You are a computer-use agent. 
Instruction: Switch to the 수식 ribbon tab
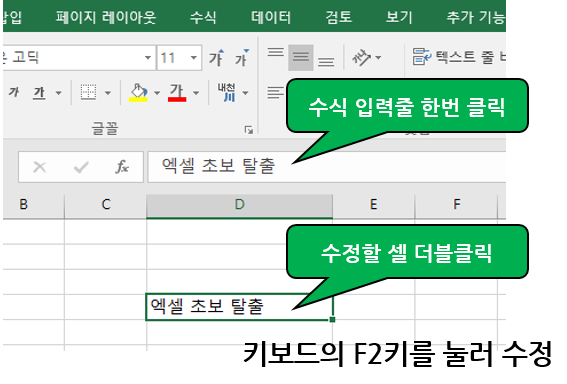click(x=203, y=17)
